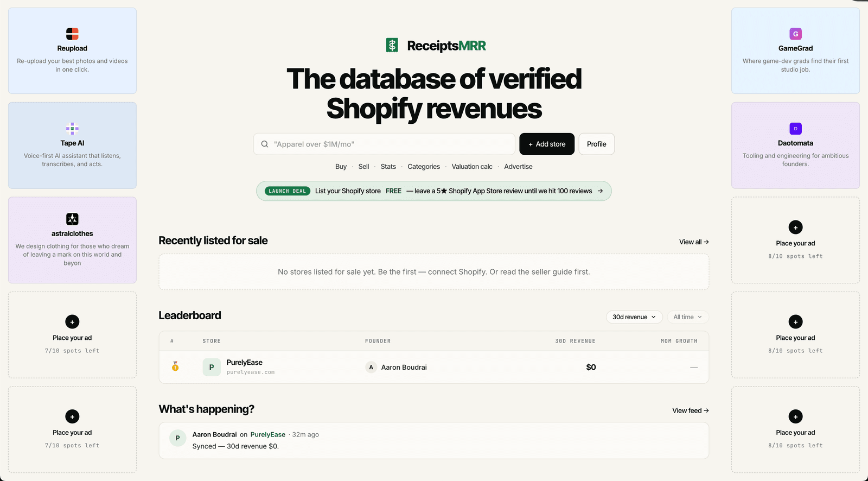
Task: Click the search magnifier icon in the search box
Action: [265, 144]
